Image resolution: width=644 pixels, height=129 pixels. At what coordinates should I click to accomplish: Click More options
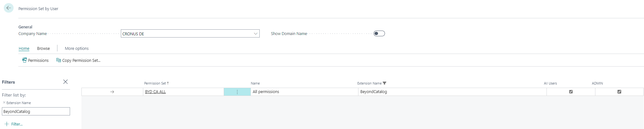(77, 48)
